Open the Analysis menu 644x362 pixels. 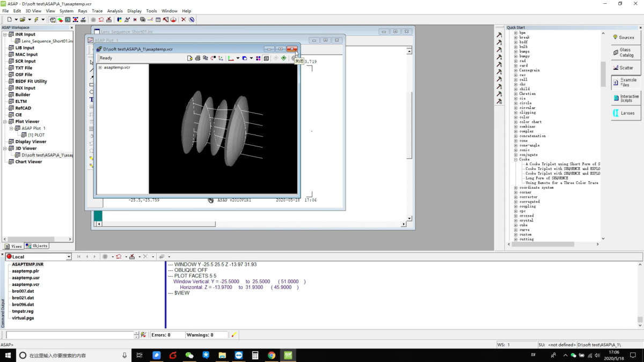(x=115, y=11)
